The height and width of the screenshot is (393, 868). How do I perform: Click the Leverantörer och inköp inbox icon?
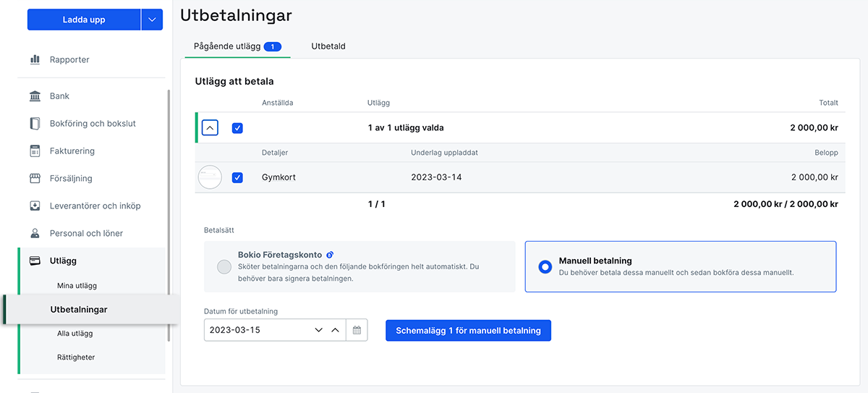[35, 206]
